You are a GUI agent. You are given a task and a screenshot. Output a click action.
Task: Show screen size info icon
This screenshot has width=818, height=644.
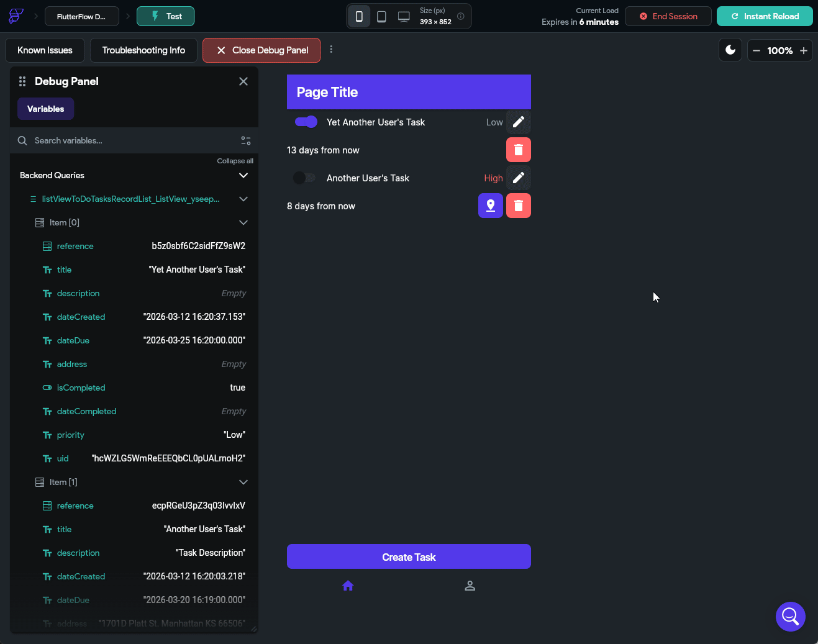(461, 17)
